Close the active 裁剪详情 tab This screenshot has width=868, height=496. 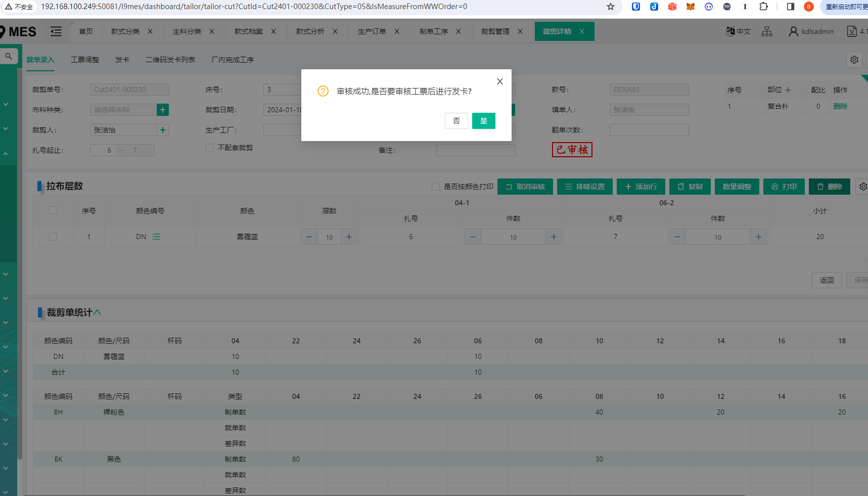[582, 31]
